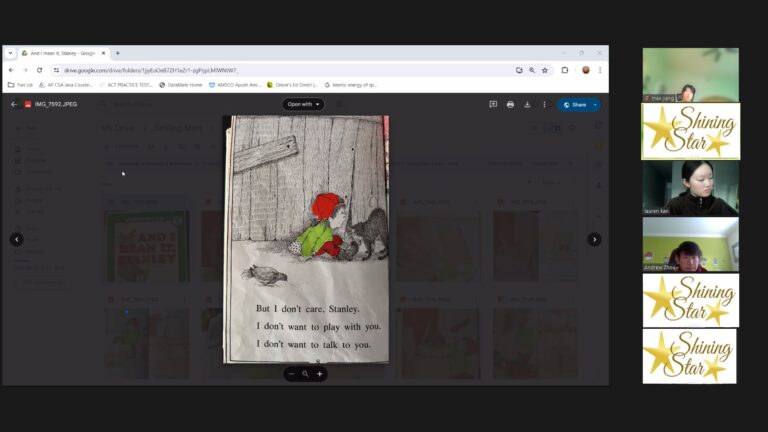Open the AMSCO Apush bookmark
This screenshot has width=768, height=432.
tap(235, 85)
